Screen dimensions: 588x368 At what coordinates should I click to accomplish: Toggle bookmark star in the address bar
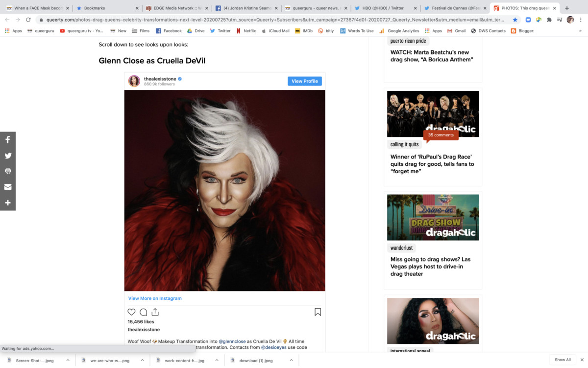(515, 20)
